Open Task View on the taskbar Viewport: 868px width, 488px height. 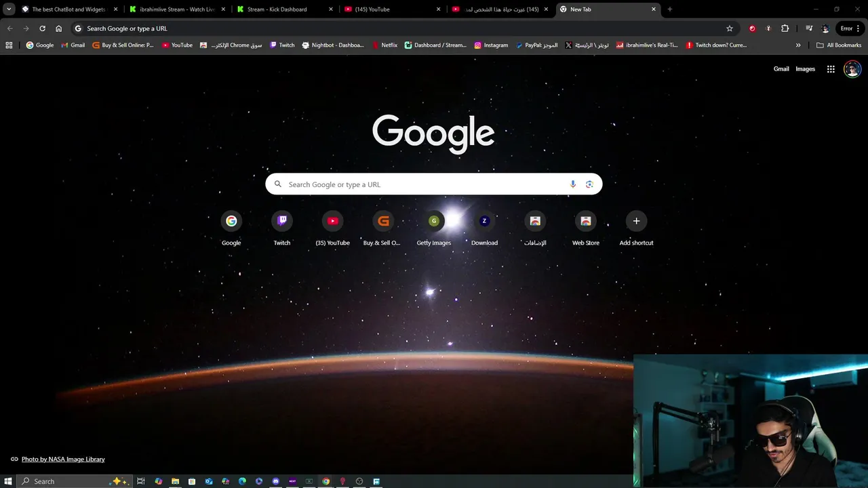pyautogui.click(x=141, y=481)
